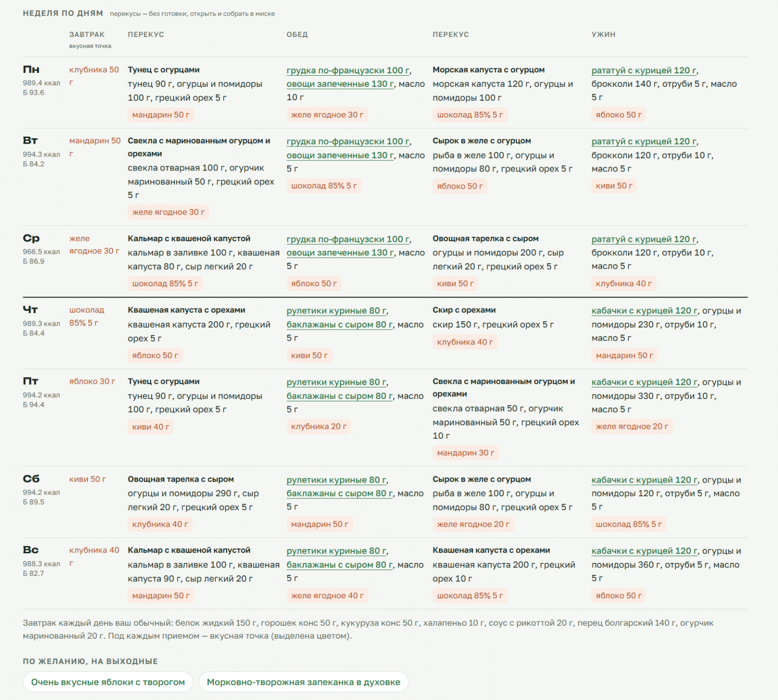This screenshot has height=700, width=778.
Task: Open Wednesday's 'овощи запеченные 130 г' link
Action: pyautogui.click(x=340, y=253)
